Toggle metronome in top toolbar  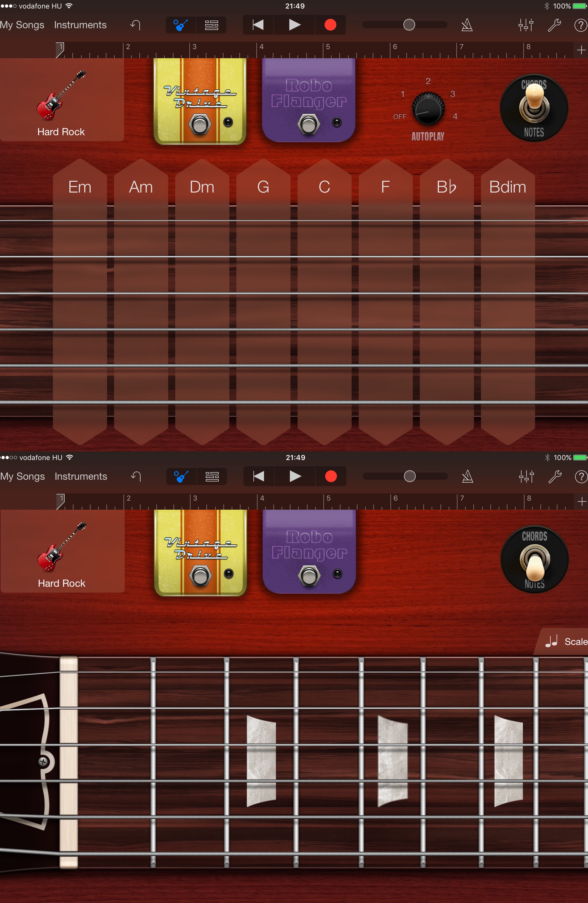(467, 25)
